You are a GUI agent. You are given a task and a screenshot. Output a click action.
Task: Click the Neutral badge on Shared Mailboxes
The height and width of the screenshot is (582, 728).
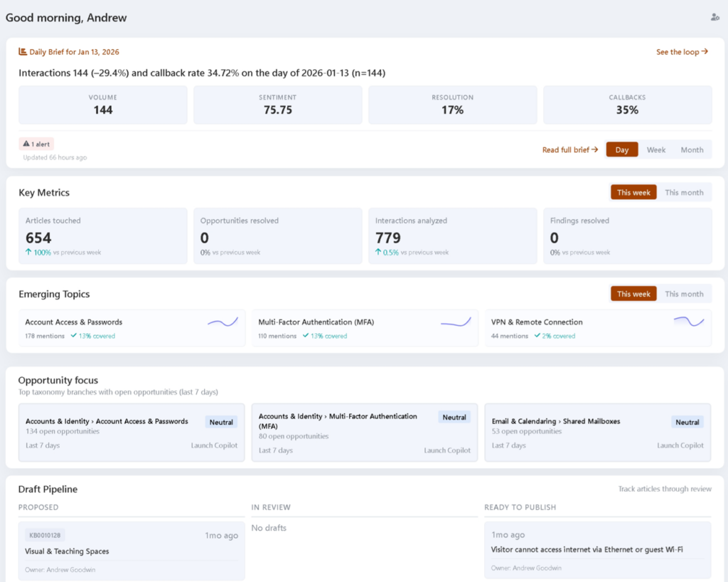[687, 422]
